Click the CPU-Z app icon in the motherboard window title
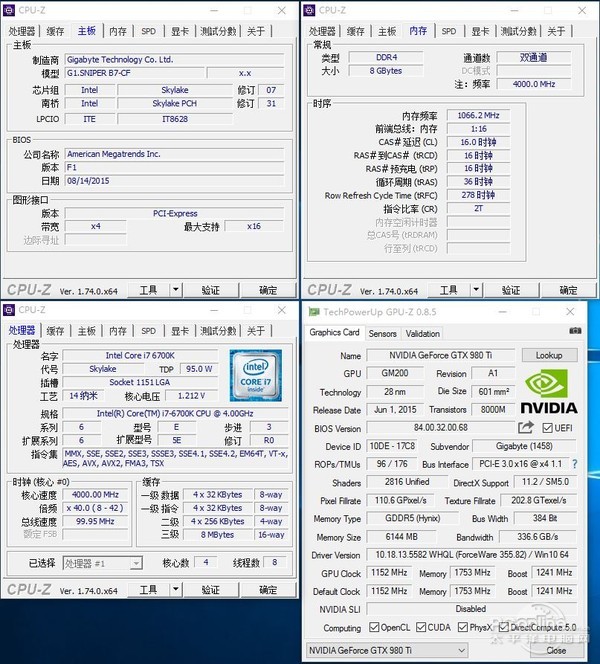 9,10
